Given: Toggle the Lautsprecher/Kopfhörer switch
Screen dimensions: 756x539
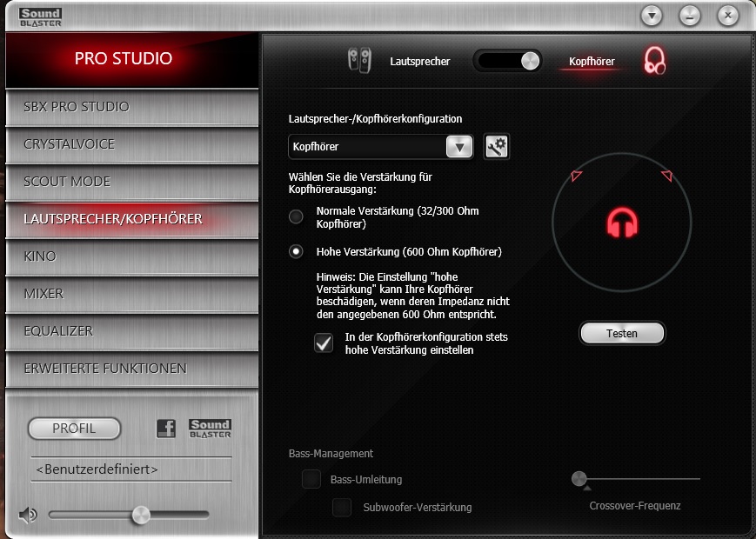Looking at the screenshot, I should (508, 61).
